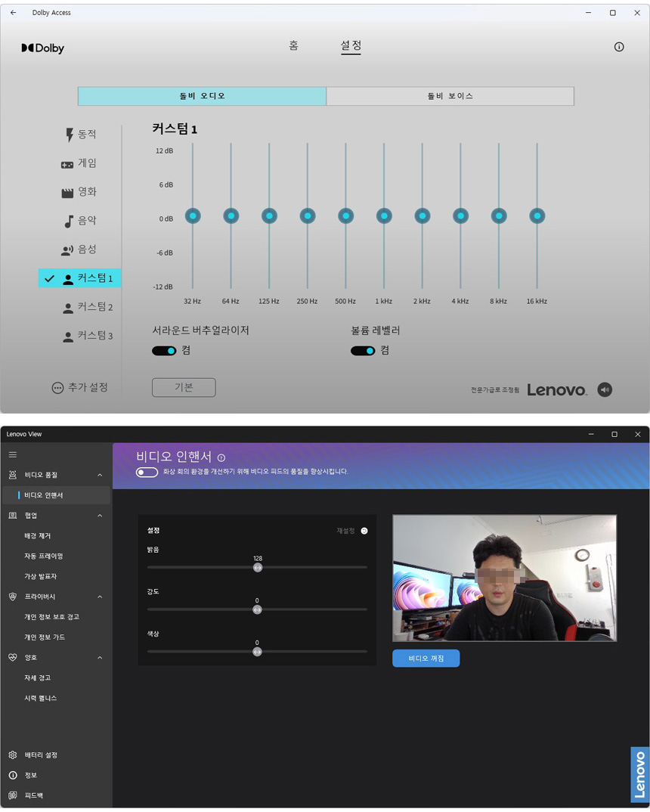Click the 기본 default button
The height and width of the screenshot is (812, 650).
coord(184,387)
